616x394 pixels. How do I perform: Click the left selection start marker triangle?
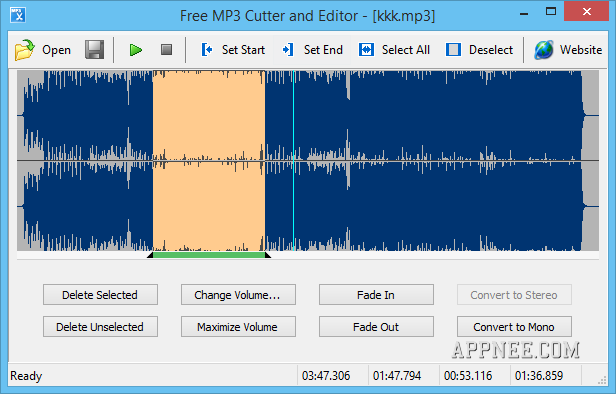coord(150,255)
